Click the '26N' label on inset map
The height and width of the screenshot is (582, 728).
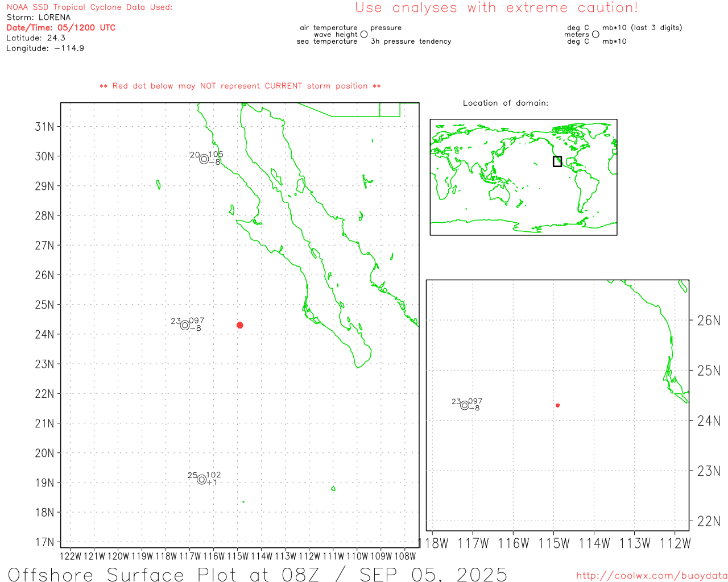(709, 321)
